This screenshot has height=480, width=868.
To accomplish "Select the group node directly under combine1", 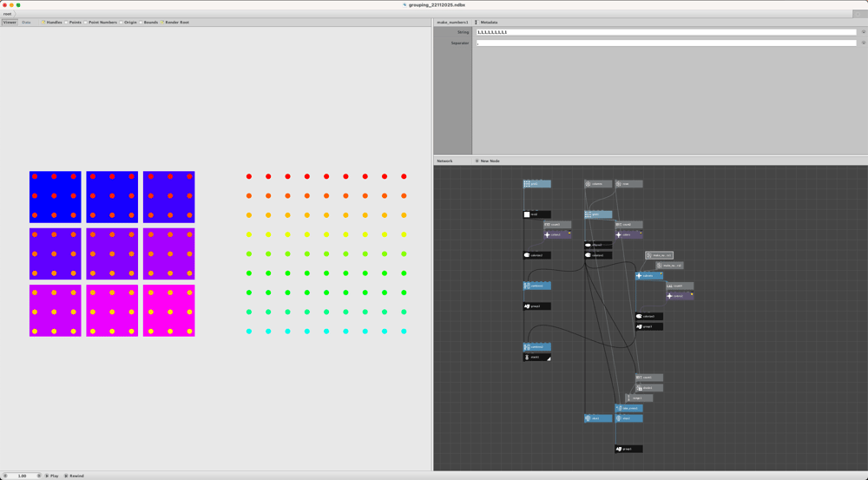I will [537, 306].
